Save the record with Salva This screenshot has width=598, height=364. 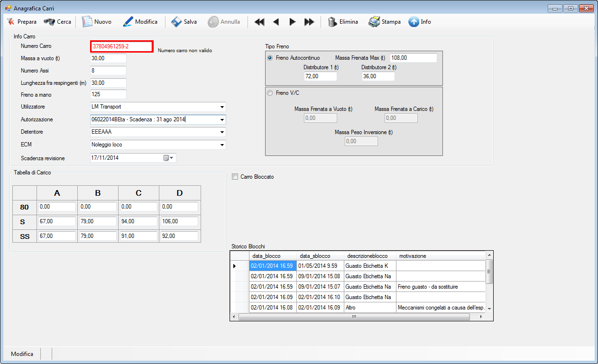click(x=184, y=22)
